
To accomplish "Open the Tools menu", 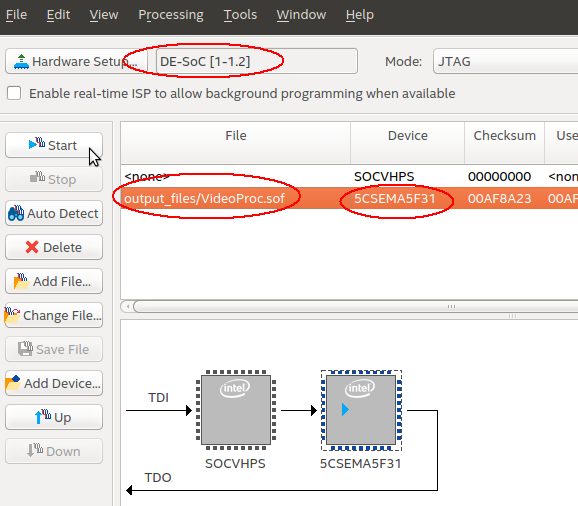I will 240,15.
